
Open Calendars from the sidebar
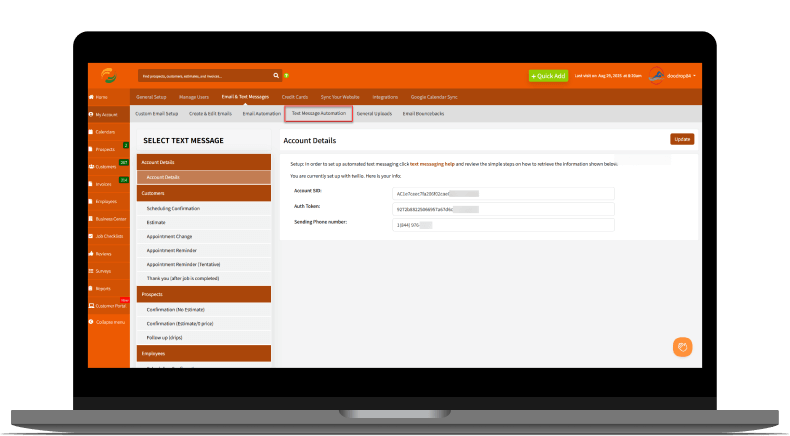[x=106, y=131]
